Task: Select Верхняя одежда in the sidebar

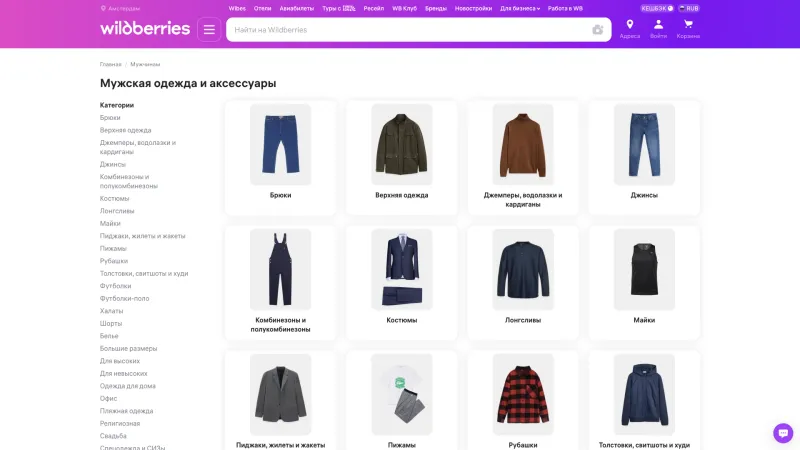Action: coord(126,130)
